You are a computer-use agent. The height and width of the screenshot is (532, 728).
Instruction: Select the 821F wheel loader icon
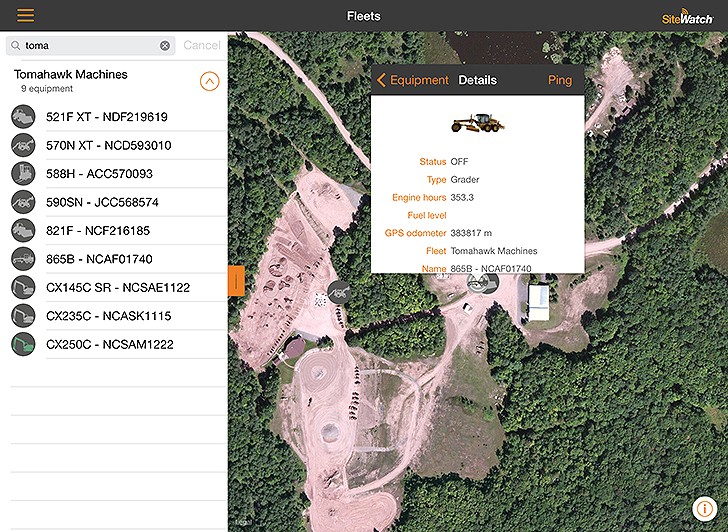pos(23,230)
